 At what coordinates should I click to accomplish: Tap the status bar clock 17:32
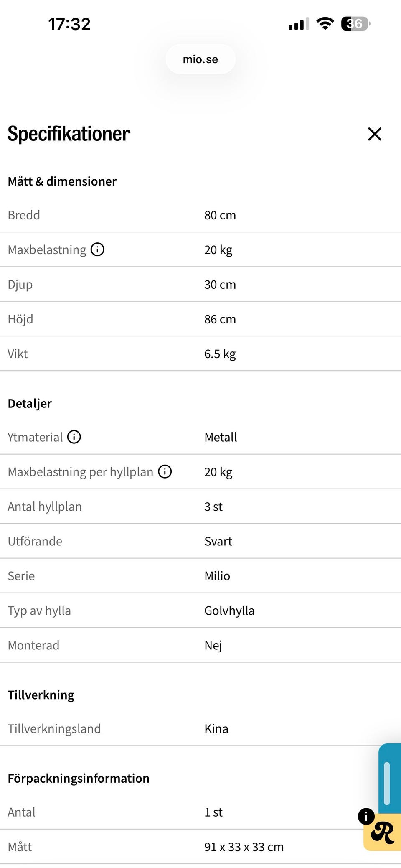click(x=69, y=24)
